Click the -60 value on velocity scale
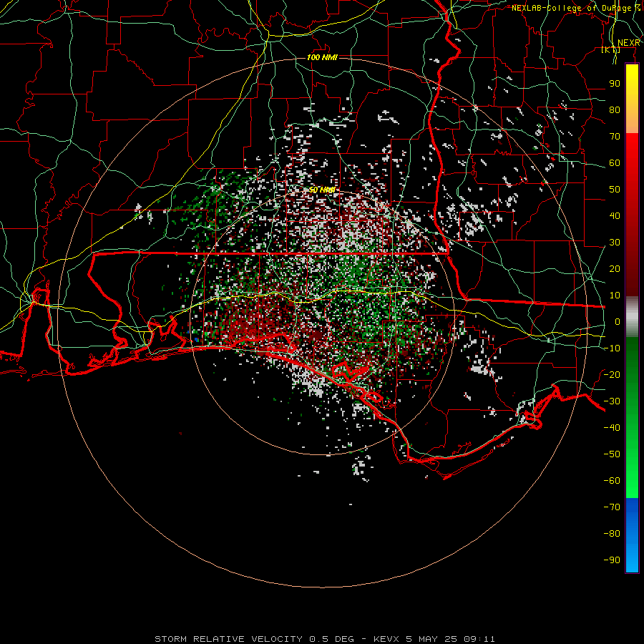The height and width of the screenshot is (644, 644). [612, 481]
